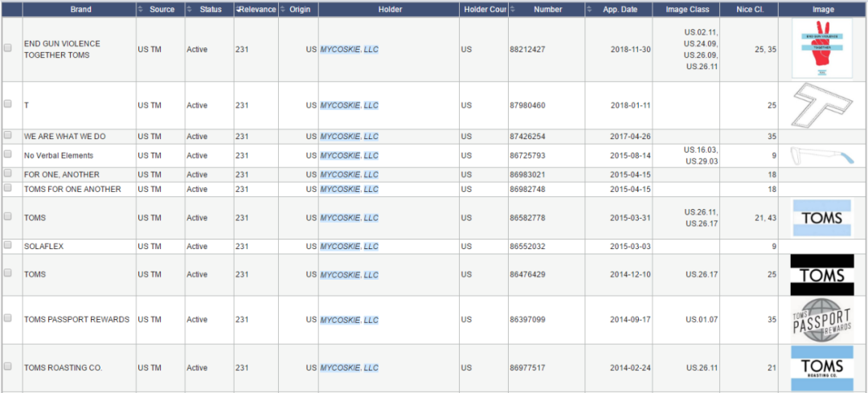Click application number 86552032
Image resolution: width=868 pixels, height=393 pixels.
tap(527, 246)
